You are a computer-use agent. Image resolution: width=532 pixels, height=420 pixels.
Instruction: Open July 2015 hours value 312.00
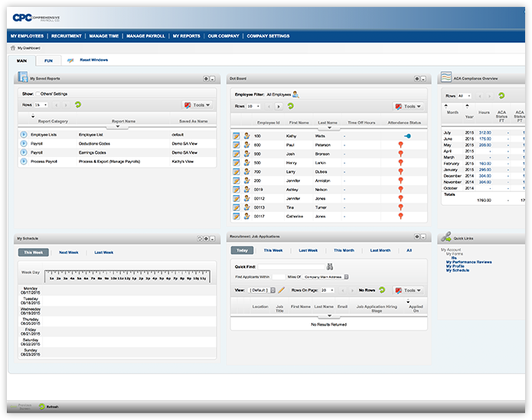tap(485, 132)
